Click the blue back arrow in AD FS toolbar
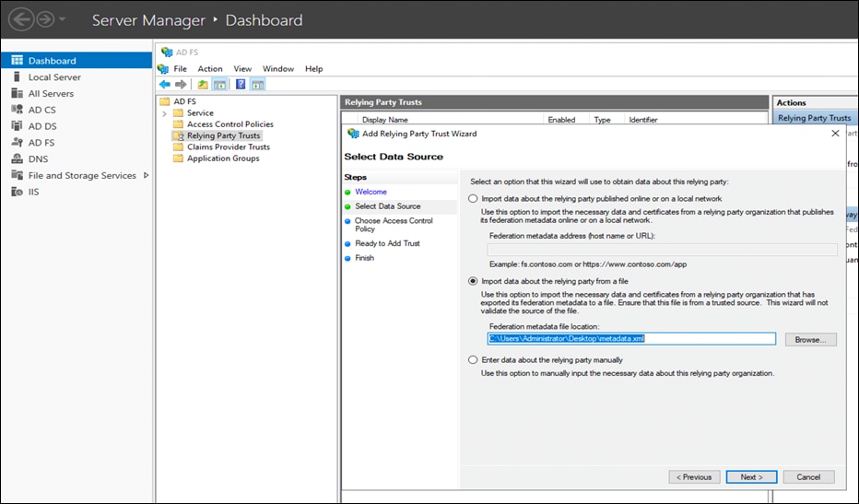 (x=165, y=85)
